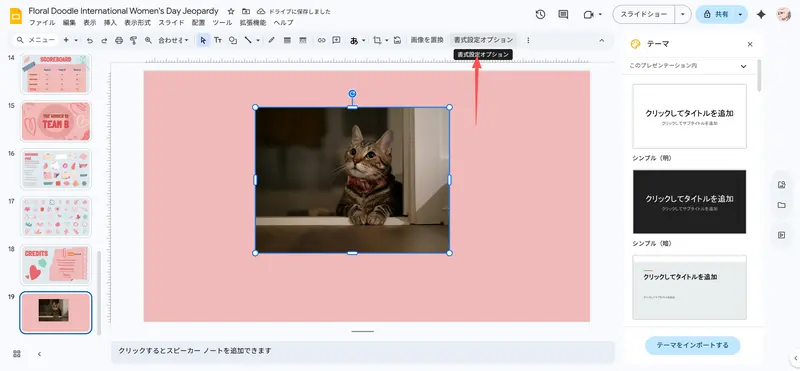Open the 編集 menu
This screenshot has height=371, width=800.
[69, 23]
